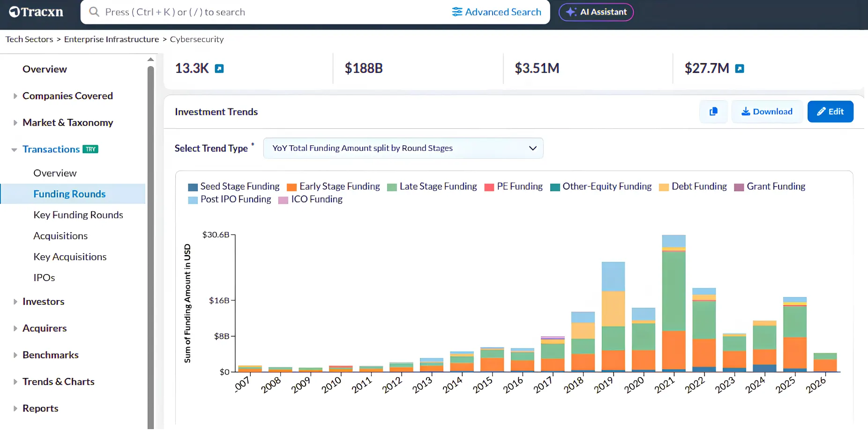
Task: Click the $188B stat value
Action: [x=364, y=68]
